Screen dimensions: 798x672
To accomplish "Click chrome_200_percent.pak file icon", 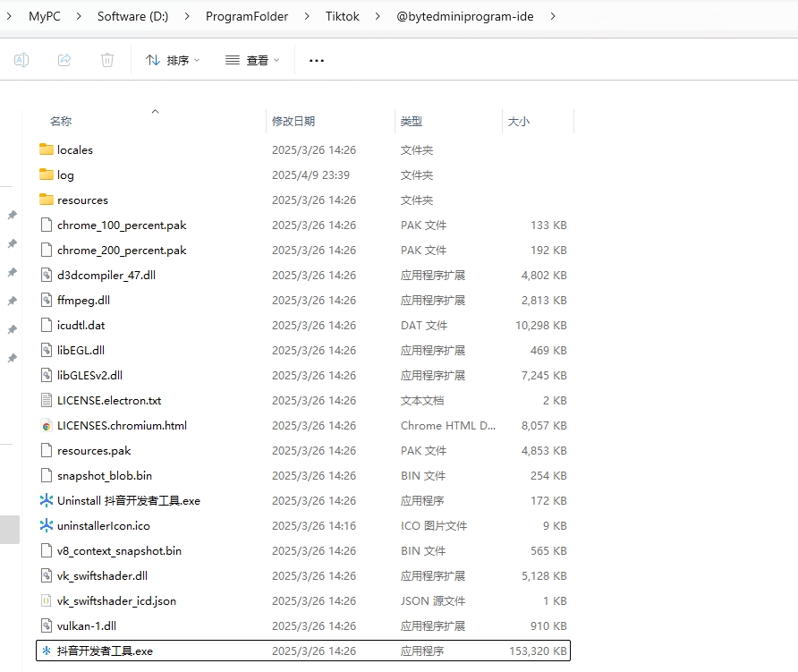I will point(47,250).
